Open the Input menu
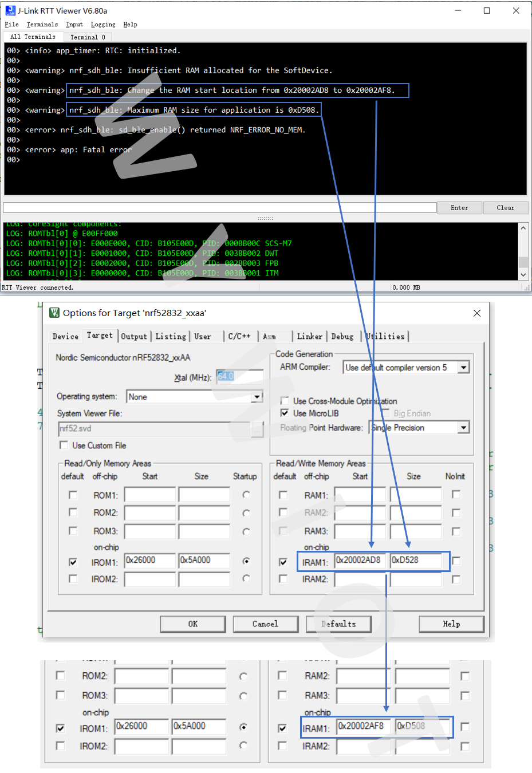Screen dimensions: 532x773 tap(74, 25)
